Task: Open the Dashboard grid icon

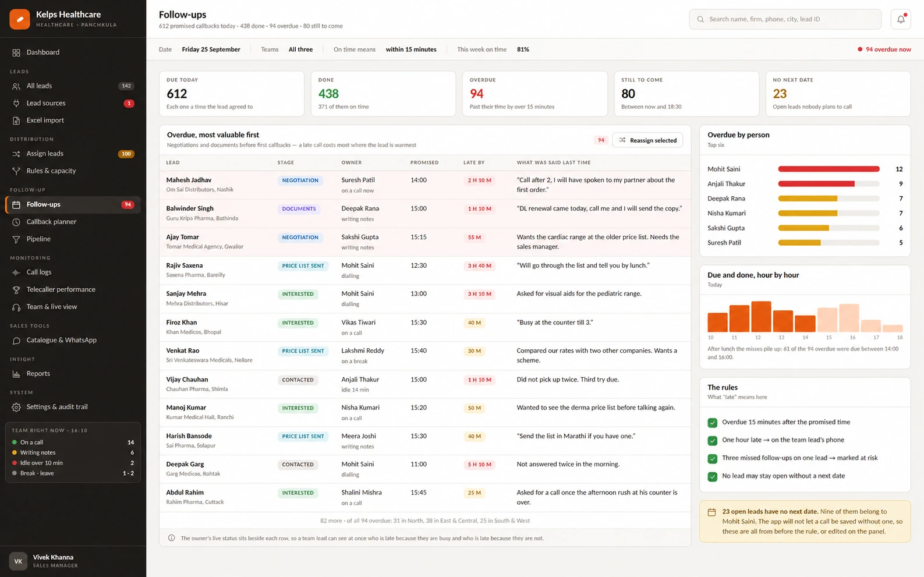Action: (16, 52)
